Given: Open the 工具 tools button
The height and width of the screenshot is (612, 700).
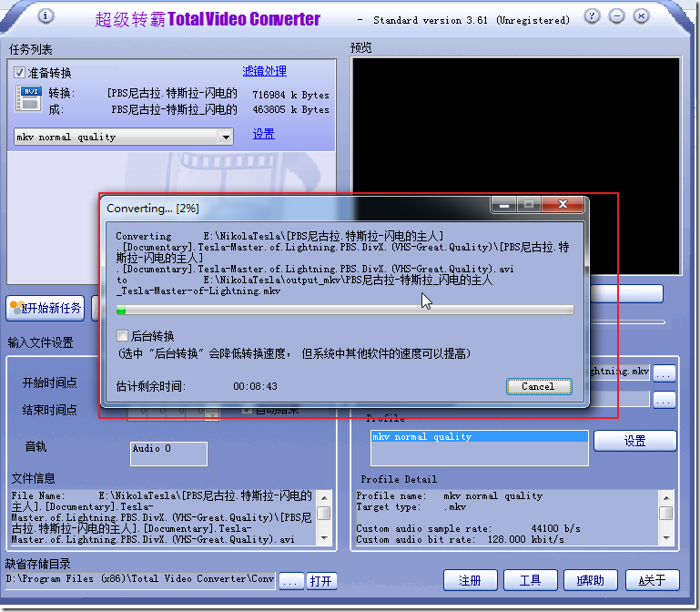Looking at the screenshot, I should pyautogui.click(x=531, y=580).
